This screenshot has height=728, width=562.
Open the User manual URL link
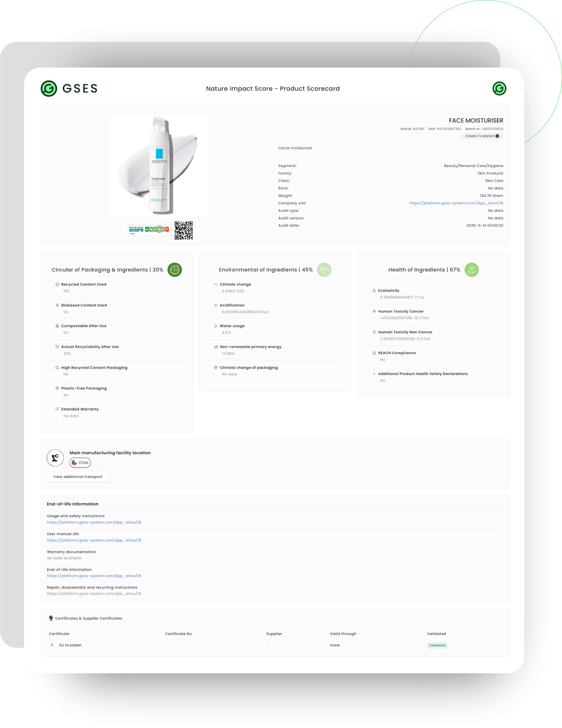93,540
